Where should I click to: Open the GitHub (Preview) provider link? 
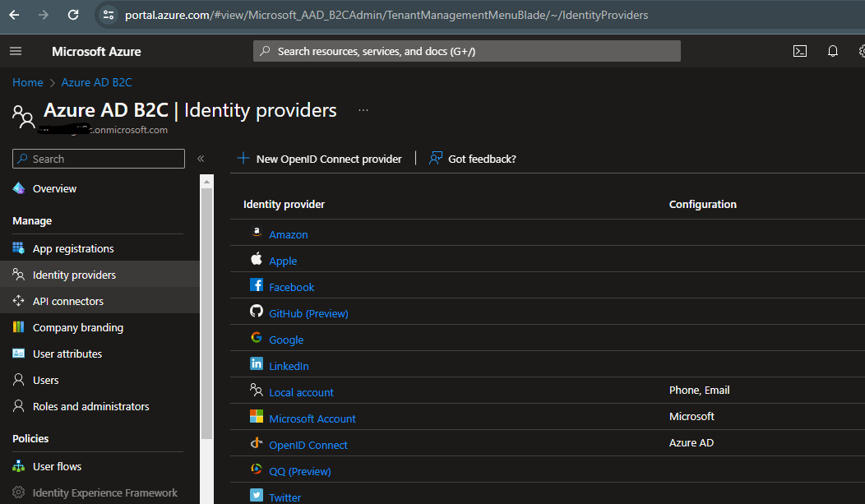[308, 313]
